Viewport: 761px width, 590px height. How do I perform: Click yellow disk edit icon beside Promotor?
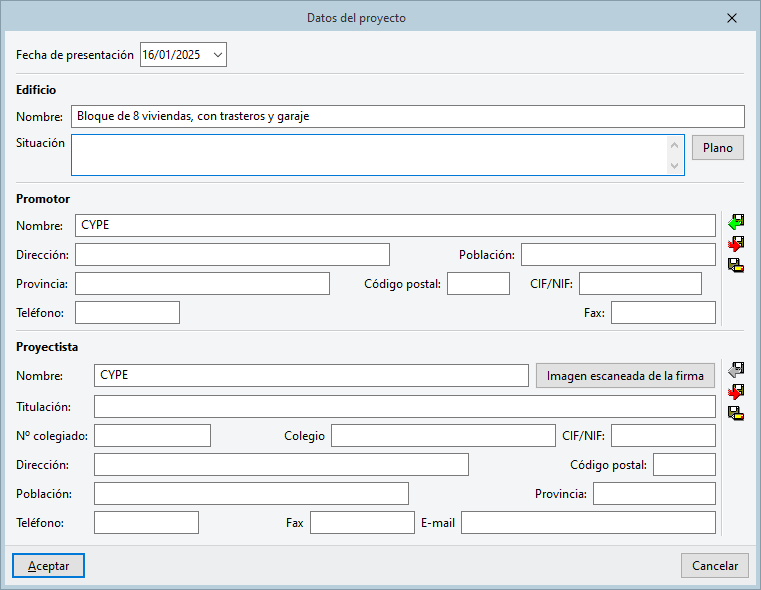(736, 265)
